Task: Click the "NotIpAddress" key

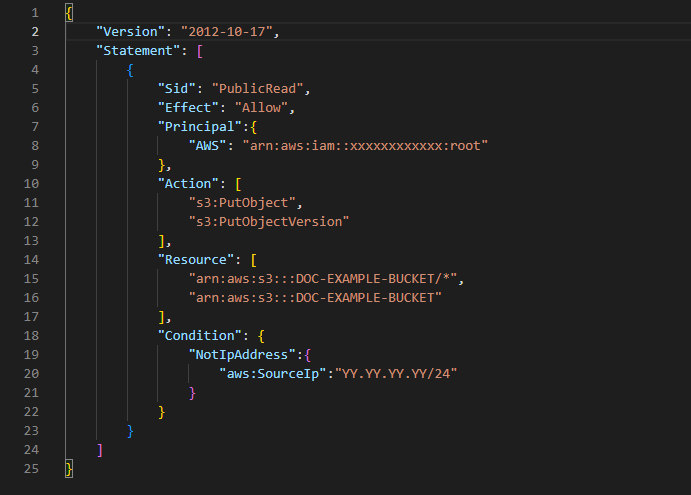Action: pyautogui.click(x=242, y=354)
